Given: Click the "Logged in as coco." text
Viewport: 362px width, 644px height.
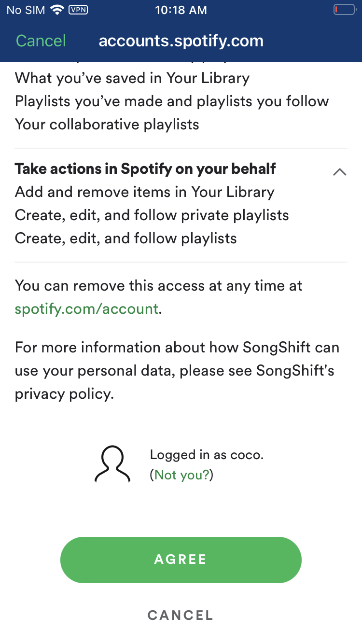Looking at the screenshot, I should [207, 455].
